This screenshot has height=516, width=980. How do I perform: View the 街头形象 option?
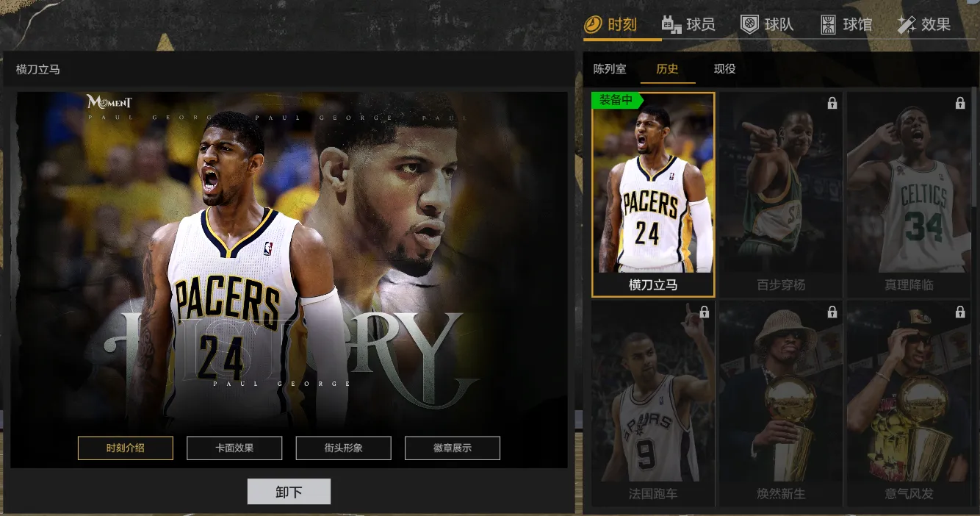pyautogui.click(x=343, y=448)
